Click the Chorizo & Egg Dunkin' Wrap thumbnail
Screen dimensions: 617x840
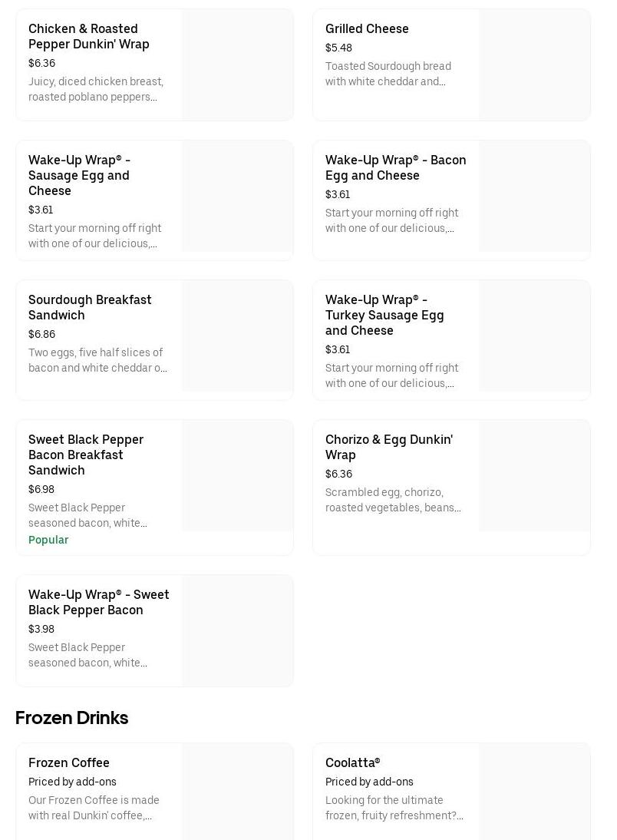pyautogui.click(x=534, y=475)
